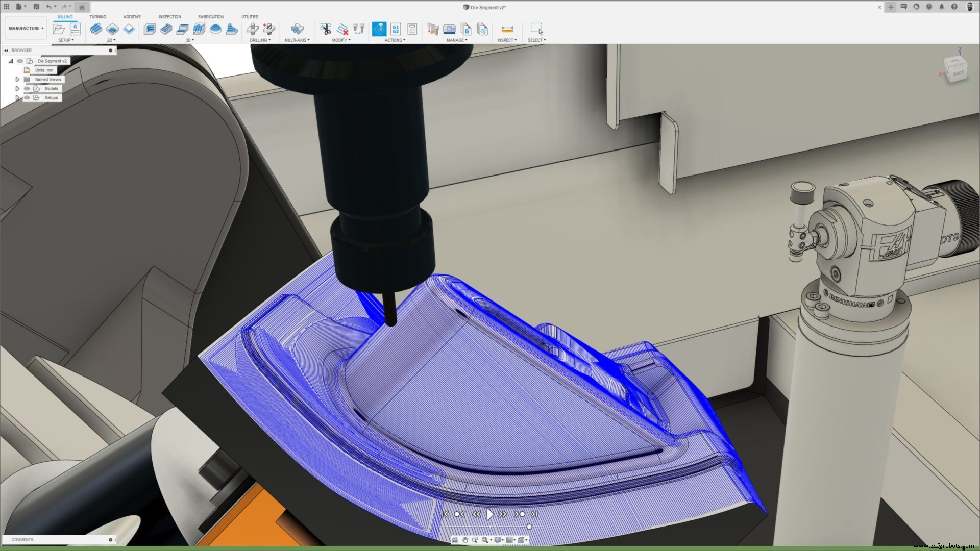This screenshot has height=551, width=980.
Task: Open the MANUFACTURE workspace dropdown
Action: (x=26, y=28)
